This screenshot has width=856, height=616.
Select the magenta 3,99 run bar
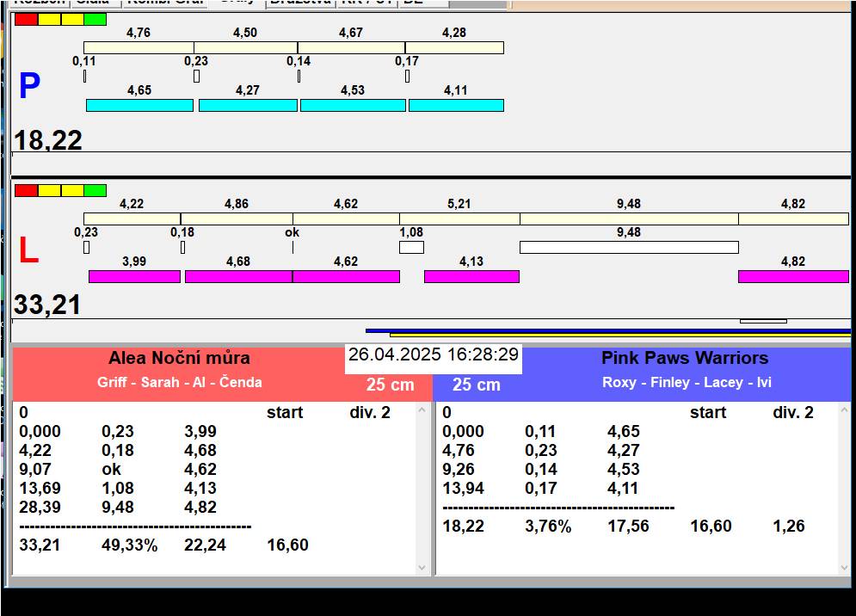tap(134, 276)
